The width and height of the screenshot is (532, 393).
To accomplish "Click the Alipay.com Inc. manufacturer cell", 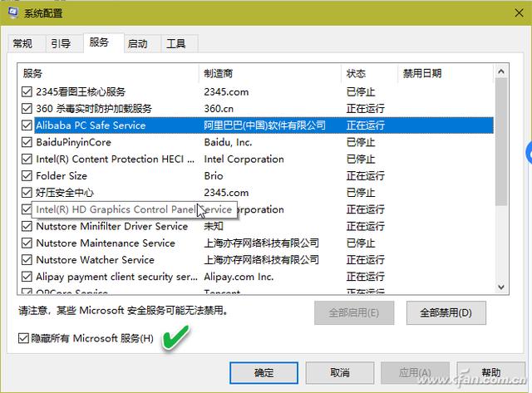I will click(x=239, y=277).
